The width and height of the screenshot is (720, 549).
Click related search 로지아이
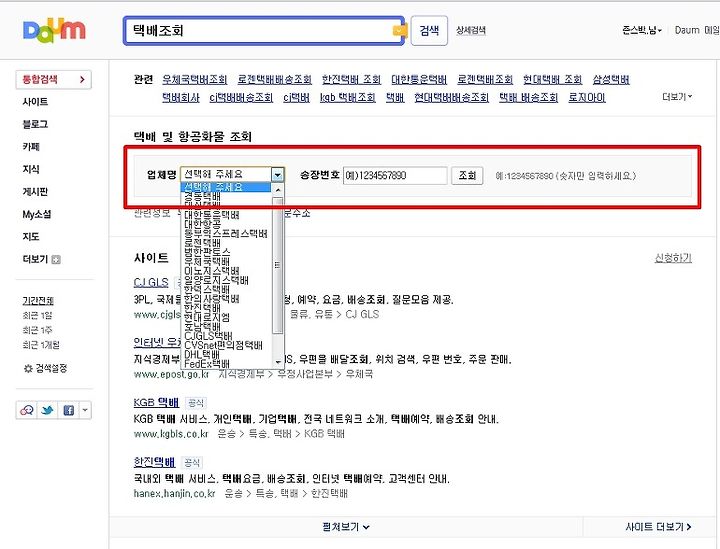click(587, 97)
